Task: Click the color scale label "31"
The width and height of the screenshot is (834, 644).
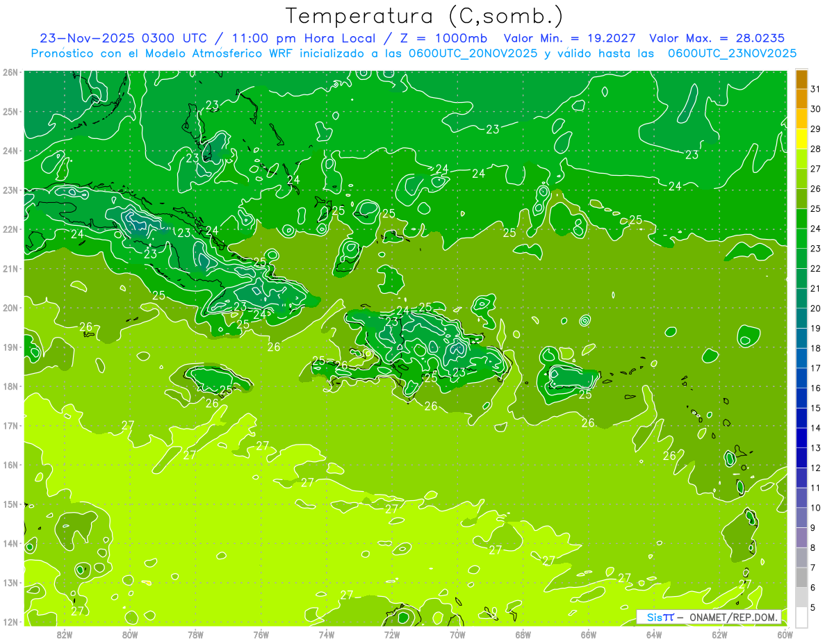Action: click(x=815, y=90)
